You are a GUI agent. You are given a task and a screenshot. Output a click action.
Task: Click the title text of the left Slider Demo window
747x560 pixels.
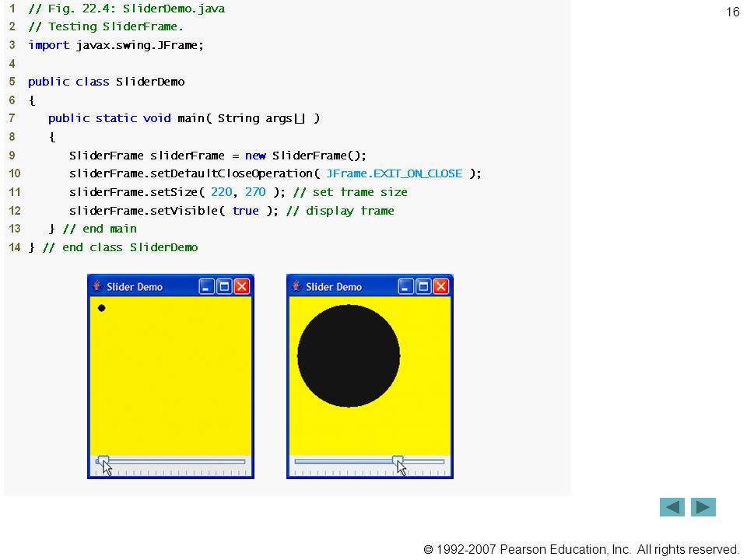coord(135,287)
